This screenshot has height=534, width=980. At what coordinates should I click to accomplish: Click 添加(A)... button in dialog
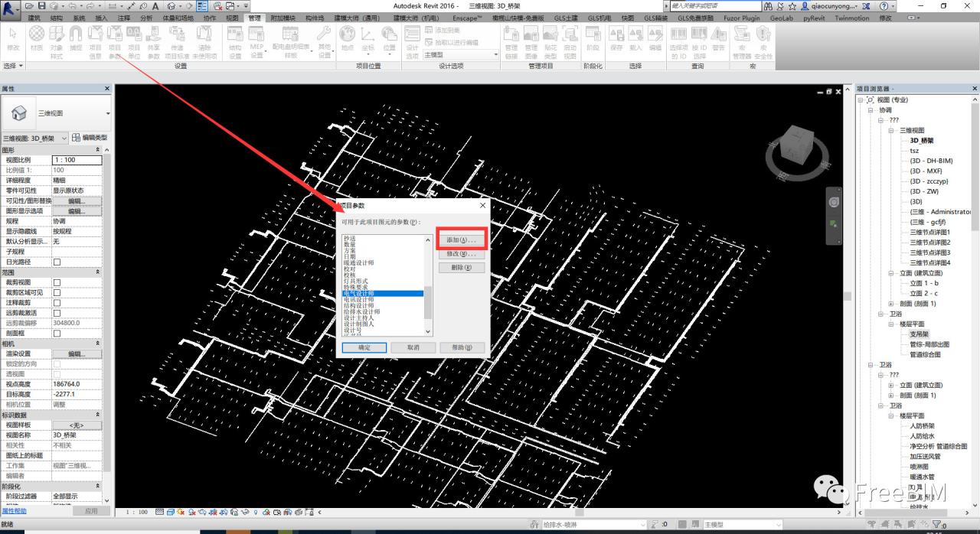point(462,240)
